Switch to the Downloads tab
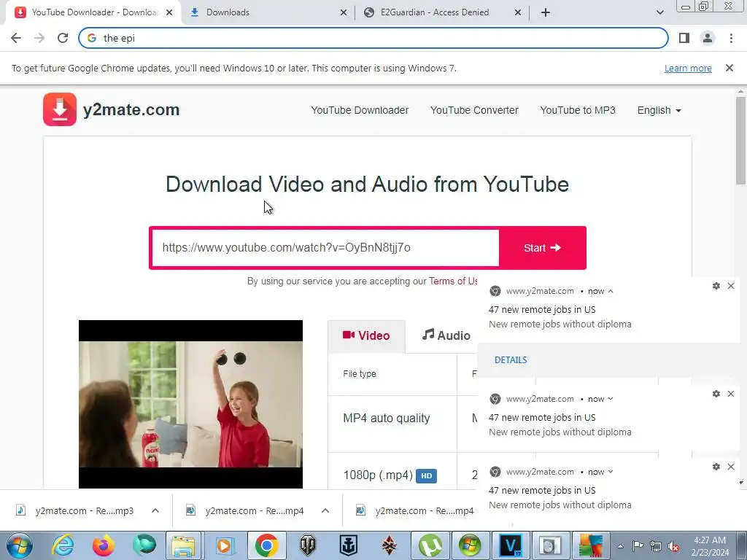747x560 pixels. click(x=268, y=12)
